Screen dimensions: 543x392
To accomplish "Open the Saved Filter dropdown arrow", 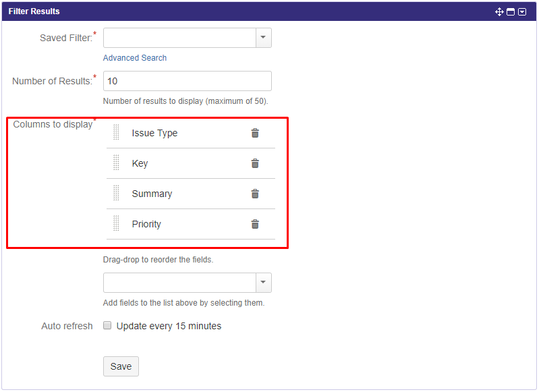I will [264, 37].
